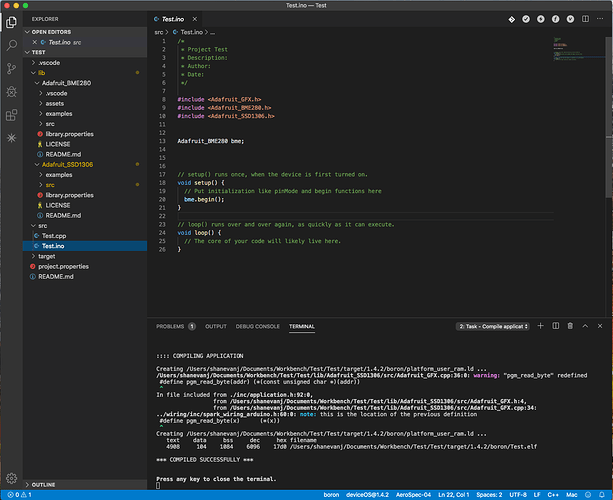This screenshot has height=500, width=613.
Task: Switch to the Problems panel tab
Action: (170, 326)
